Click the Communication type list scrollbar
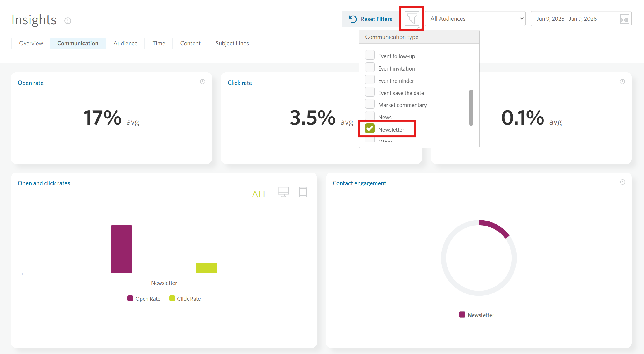This screenshot has width=644, height=354. (471, 108)
